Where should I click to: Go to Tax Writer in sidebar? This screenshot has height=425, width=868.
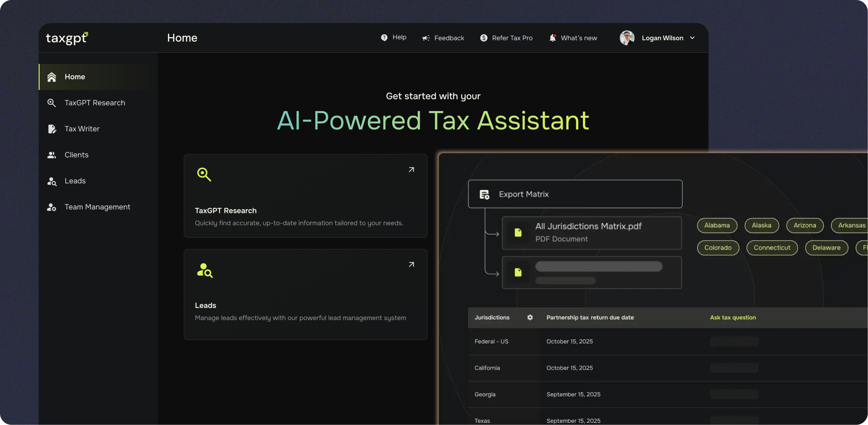tap(82, 129)
